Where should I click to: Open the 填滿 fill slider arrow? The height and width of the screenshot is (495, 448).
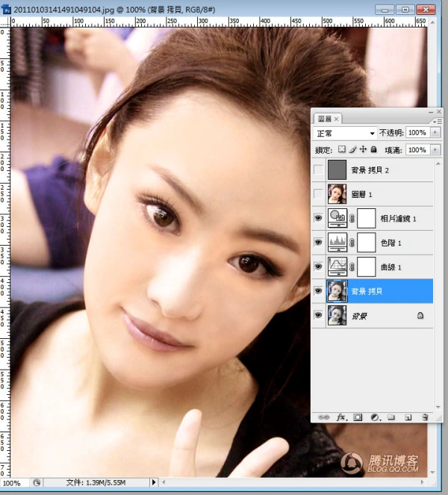coord(435,149)
